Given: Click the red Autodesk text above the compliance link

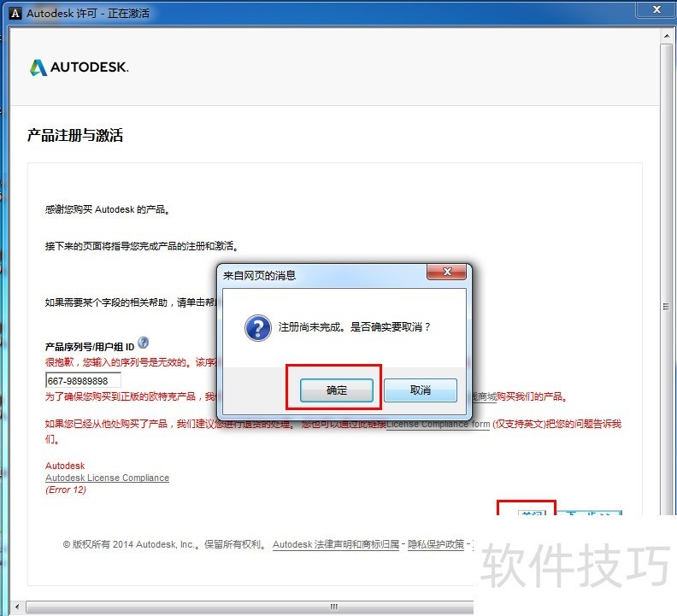Looking at the screenshot, I should pyautogui.click(x=65, y=466).
